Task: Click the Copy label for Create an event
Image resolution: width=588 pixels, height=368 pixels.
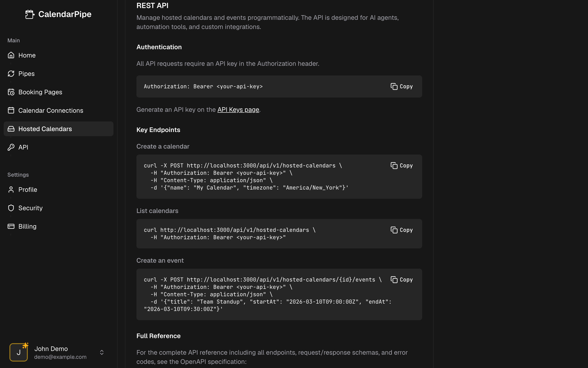Action: pos(406,280)
